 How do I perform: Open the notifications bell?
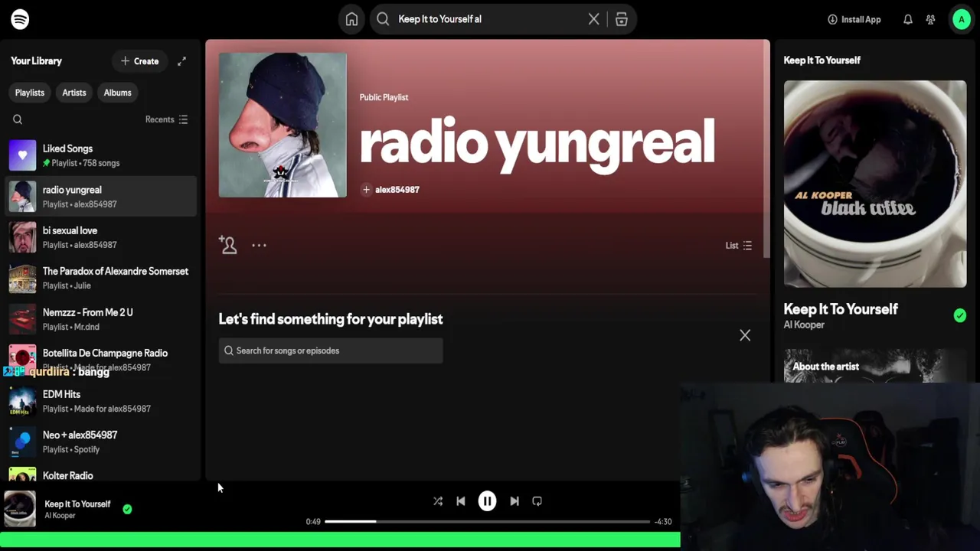(907, 19)
